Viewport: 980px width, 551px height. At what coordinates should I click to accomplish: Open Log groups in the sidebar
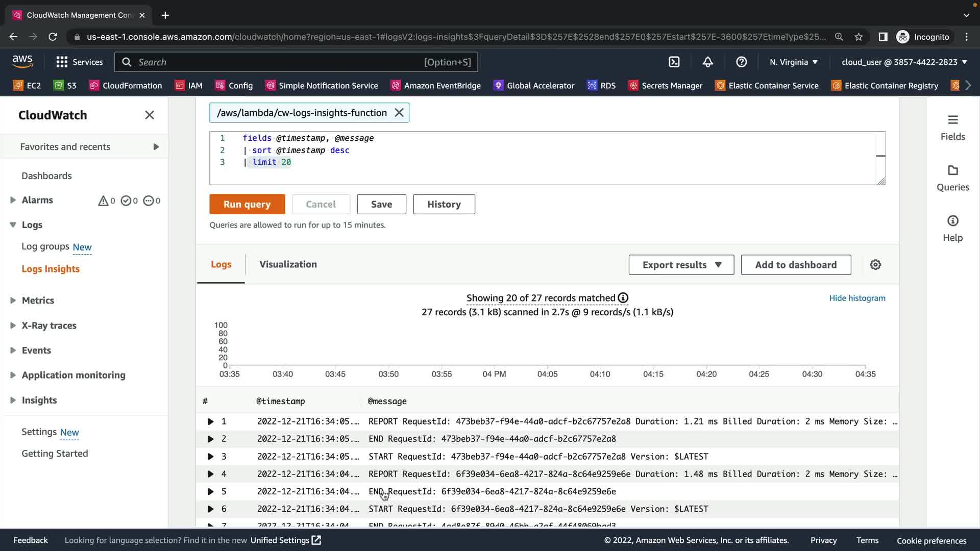[x=45, y=246]
